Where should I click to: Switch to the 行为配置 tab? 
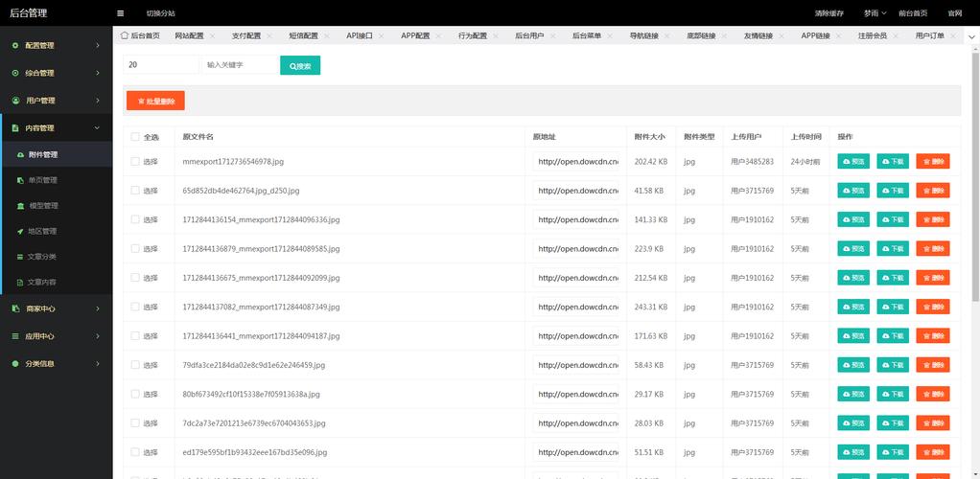pos(473,36)
